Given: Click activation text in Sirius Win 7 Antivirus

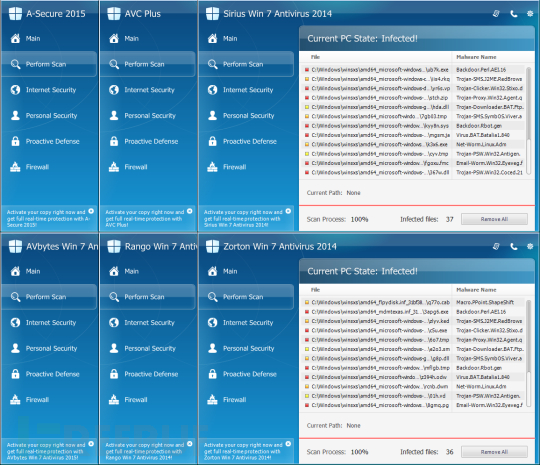Looking at the screenshot, I should pyautogui.click(x=243, y=218).
